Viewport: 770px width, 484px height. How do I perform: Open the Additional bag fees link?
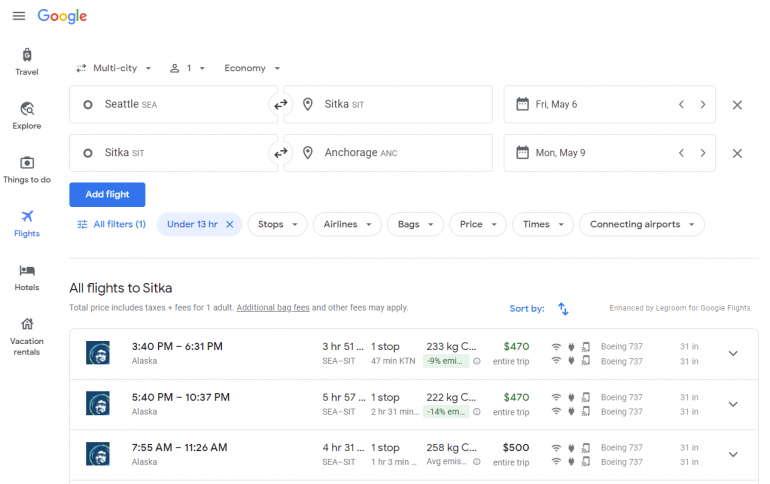click(x=273, y=307)
